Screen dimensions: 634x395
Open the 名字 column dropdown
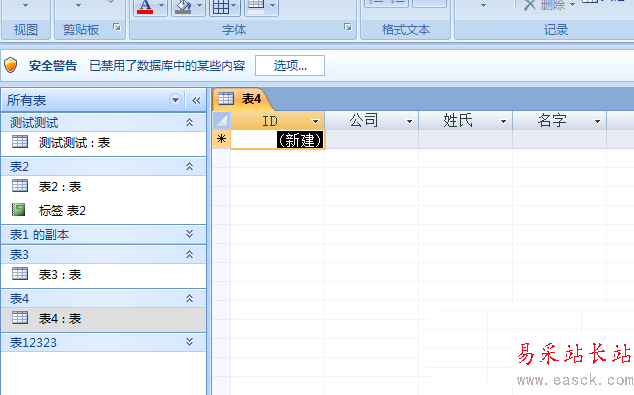pyautogui.click(x=597, y=121)
